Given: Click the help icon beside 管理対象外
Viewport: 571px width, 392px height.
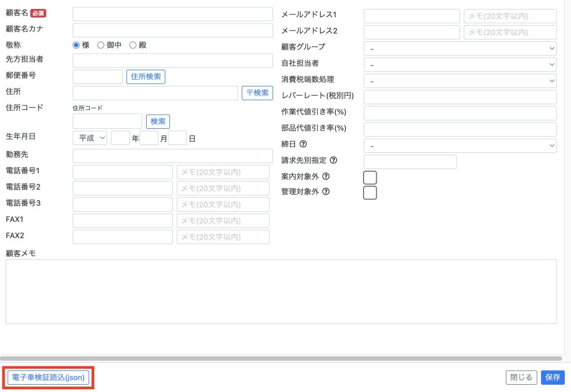Looking at the screenshot, I should [326, 192].
